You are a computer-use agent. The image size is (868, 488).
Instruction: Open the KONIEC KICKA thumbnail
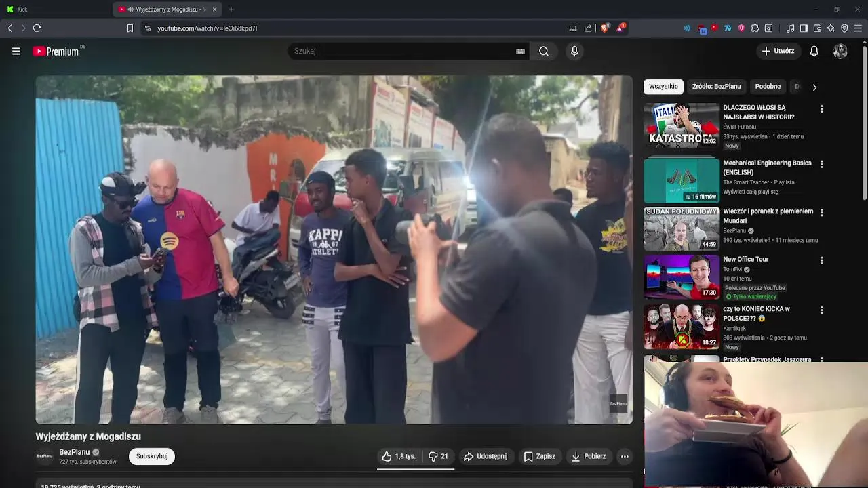(x=682, y=327)
